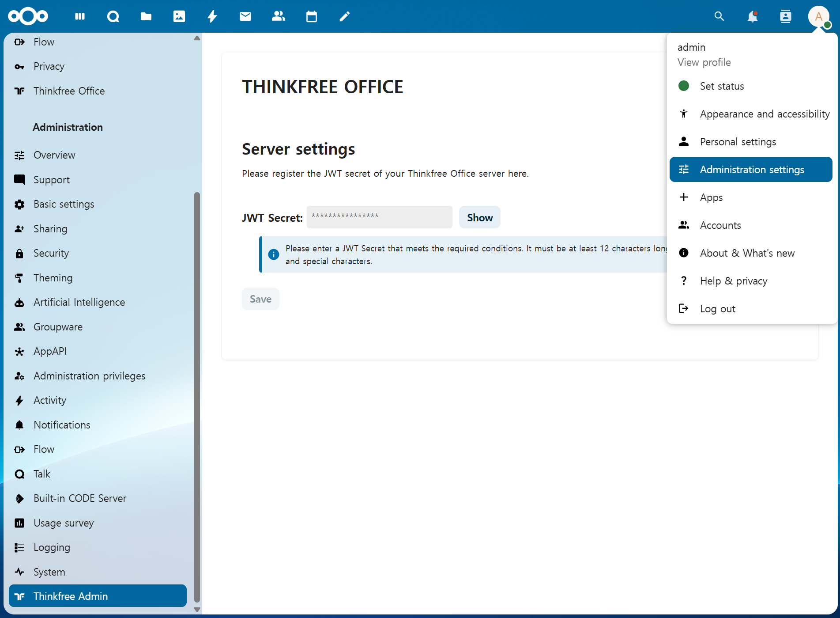840x618 pixels.
Task: Open the Calendar app icon
Action: 312,16
